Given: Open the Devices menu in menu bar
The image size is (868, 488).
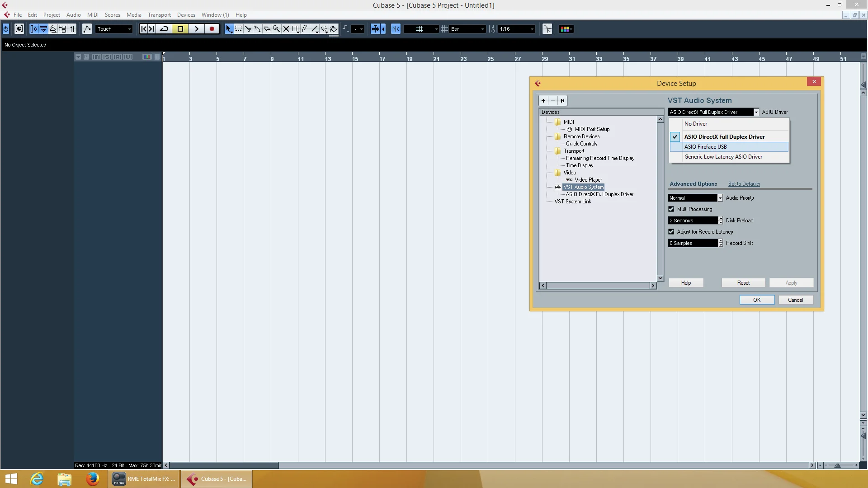Looking at the screenshot, I should pos(186,14).
